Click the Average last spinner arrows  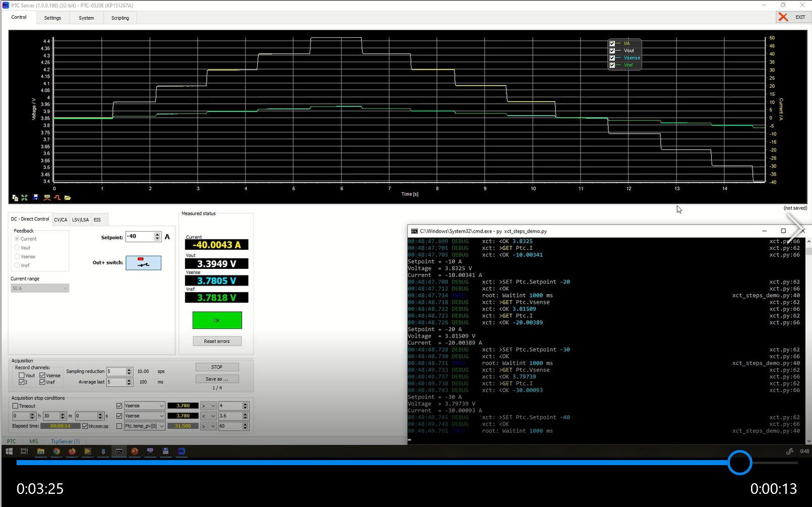click(129, 382)
